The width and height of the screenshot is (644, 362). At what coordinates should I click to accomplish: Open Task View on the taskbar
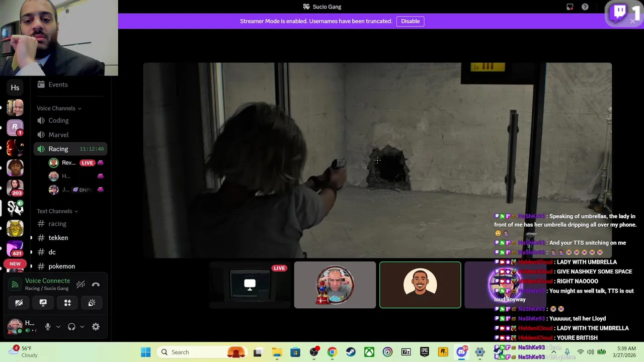(258, 352)
